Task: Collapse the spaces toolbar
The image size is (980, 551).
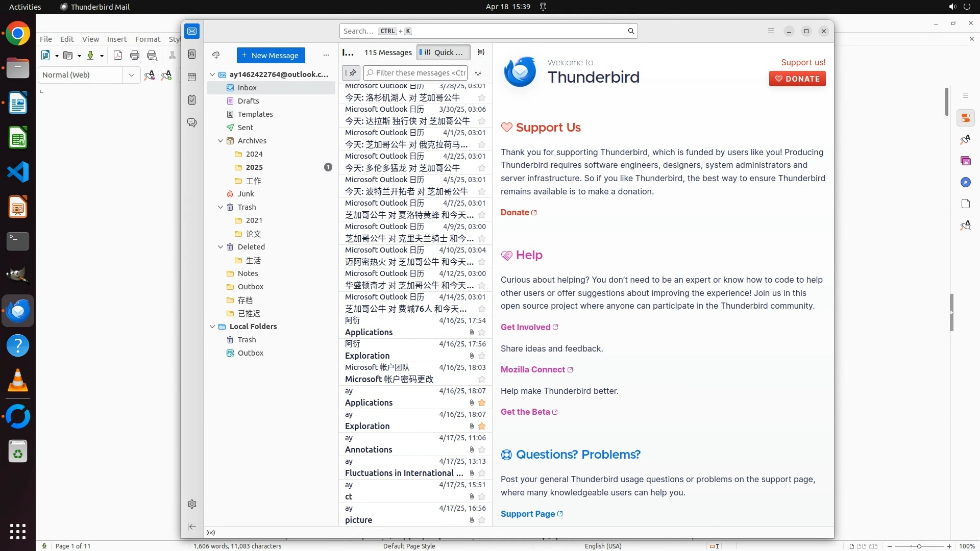Action: coord(192,527)
